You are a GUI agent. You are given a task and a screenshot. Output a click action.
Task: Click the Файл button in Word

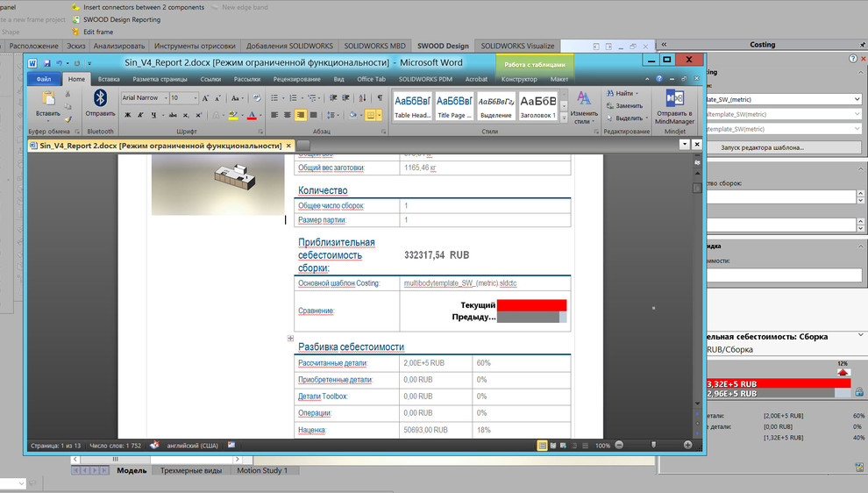(44, 79)
